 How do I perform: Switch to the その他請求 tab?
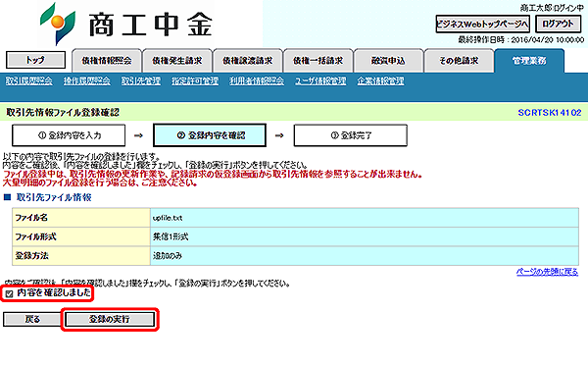tap(459, 61)
